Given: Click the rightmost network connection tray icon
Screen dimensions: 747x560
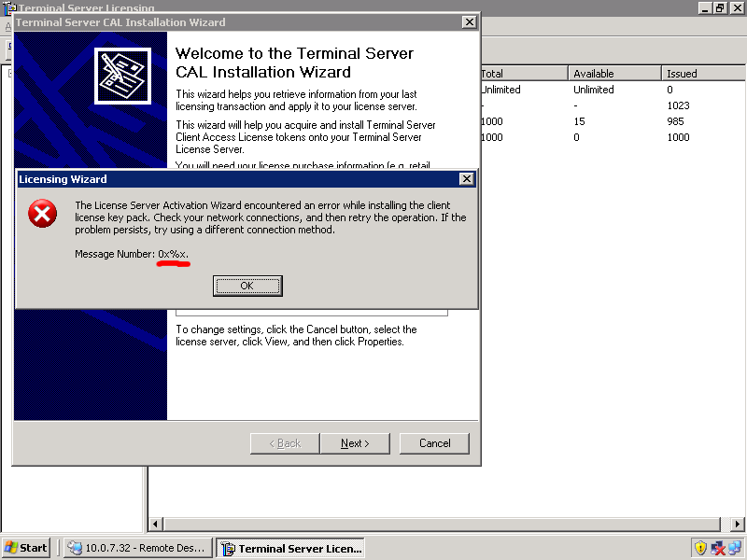Looking at the screenshot, I should (735, 548).
